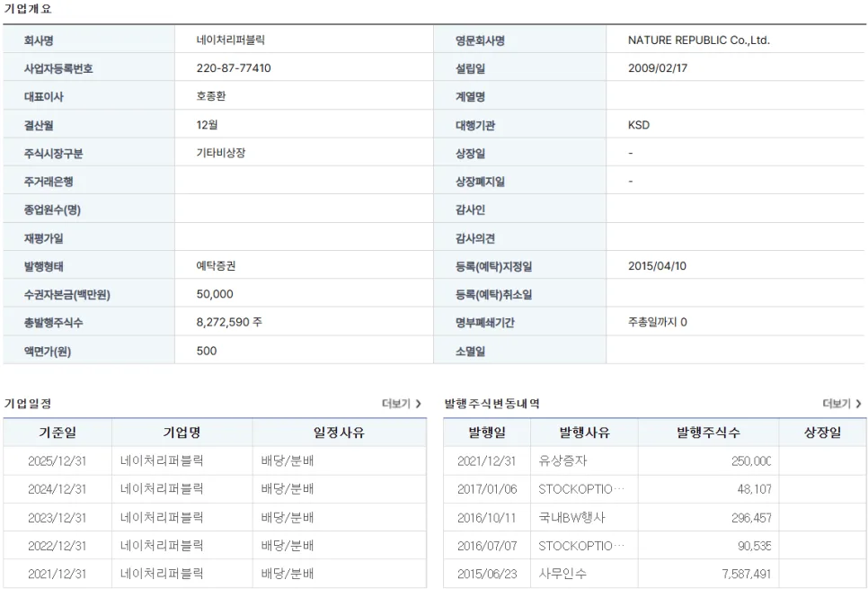Select the 90,535 shares value
868x589 pixels.
click(x=755, y=546)
